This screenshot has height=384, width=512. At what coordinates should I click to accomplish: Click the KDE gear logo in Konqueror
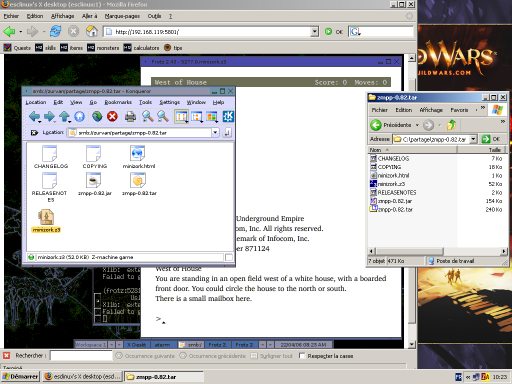(228, 116)
